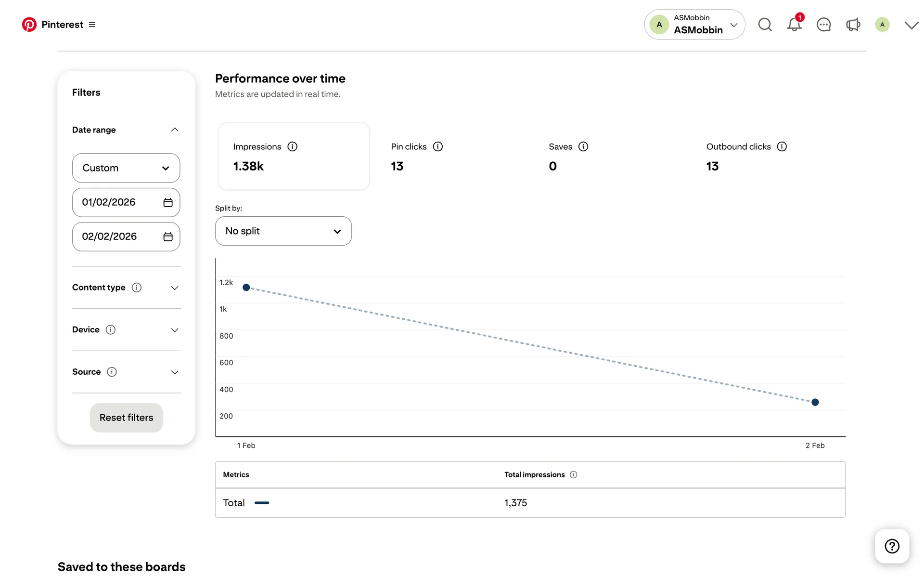Open calendar for start date 01/02/2026
Screen dimensions: 924x578
pos(168,202)
